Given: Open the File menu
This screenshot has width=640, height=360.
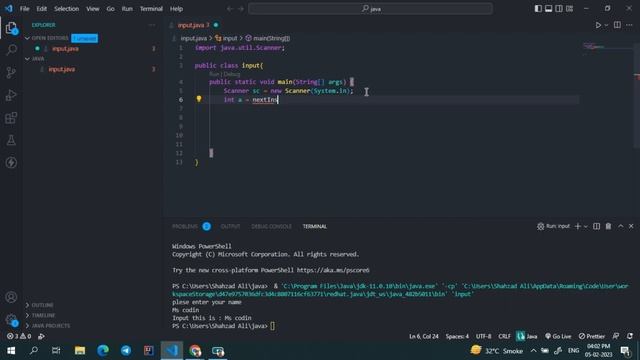Looking at the screenshot, I should (24, 9).
